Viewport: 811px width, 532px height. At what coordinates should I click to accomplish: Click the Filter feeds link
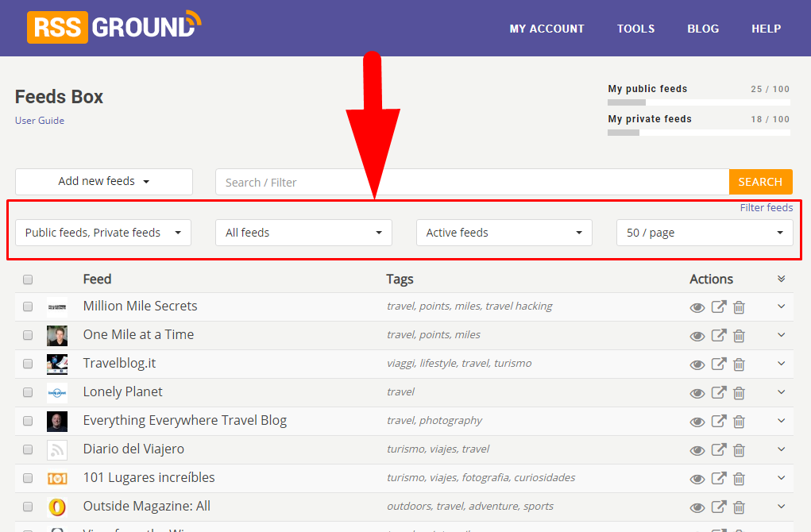coord(767,208)
